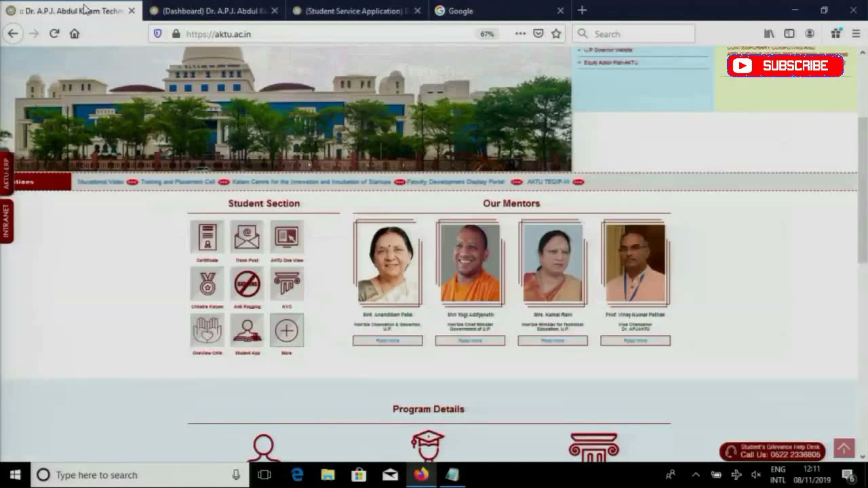Open AKTU TEQIP-III ticker link
This screenshot has width=868, height=488.
point(548,182)
